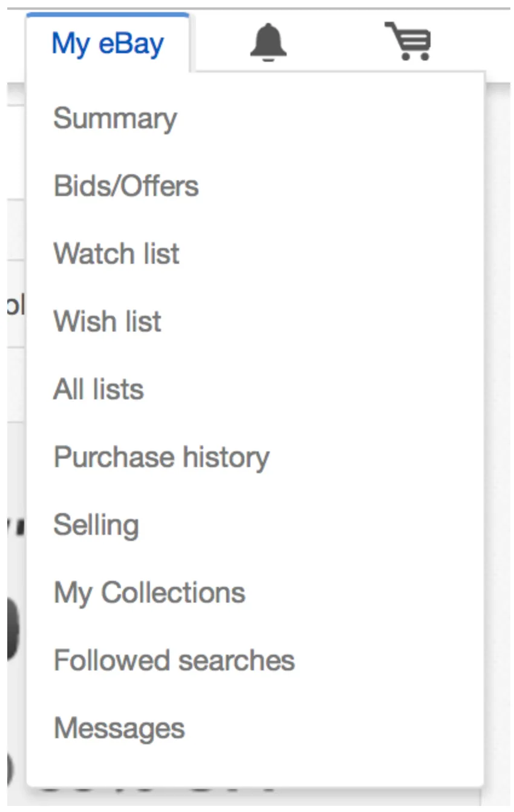Open All lists from the dropdown

(99, 389)
